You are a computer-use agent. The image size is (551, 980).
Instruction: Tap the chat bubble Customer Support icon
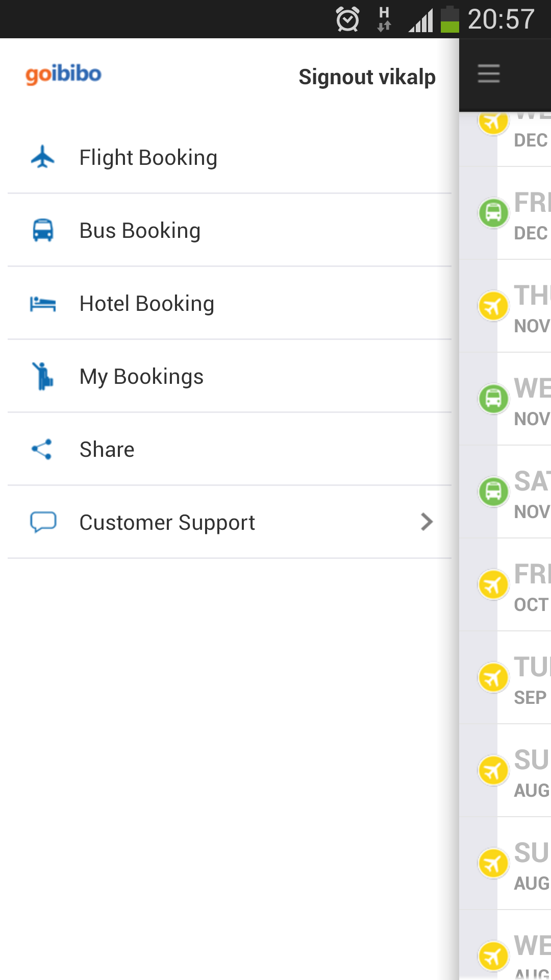pos(43,522)
